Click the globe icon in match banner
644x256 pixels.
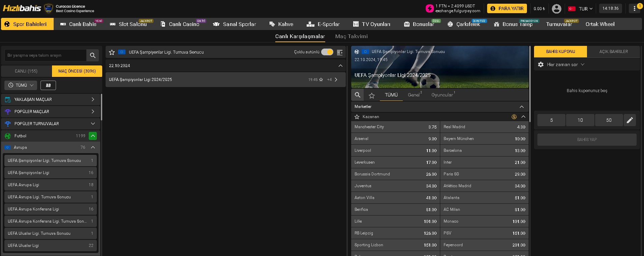point(357,52)
